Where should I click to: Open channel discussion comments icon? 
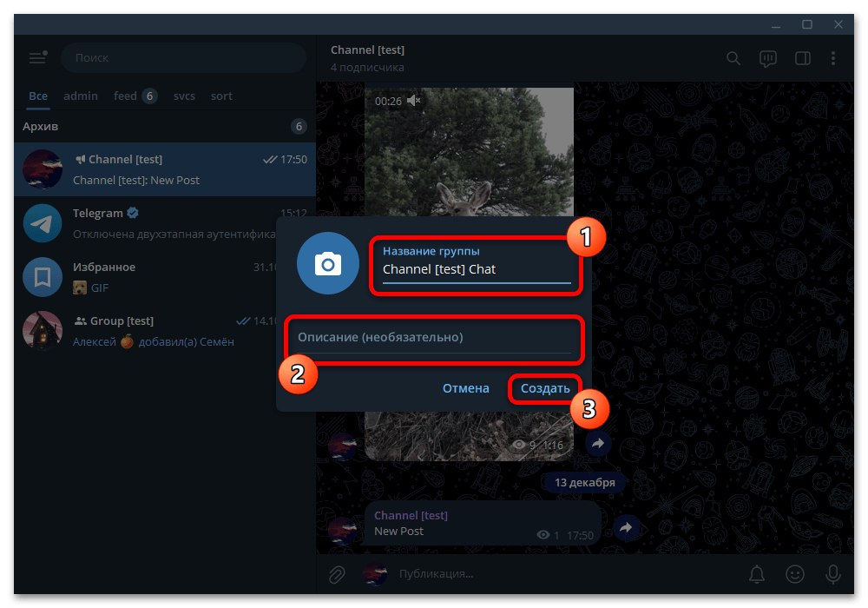[x=768, y=59]
